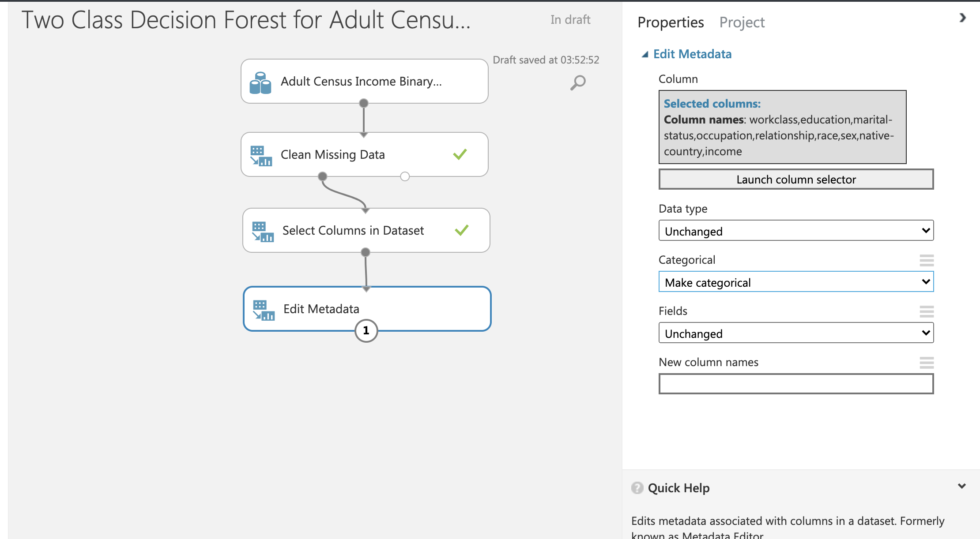Click the collapse chevron at panel top right
This screenshot has height=539, width=980.
pyautogui.click(x=962, y=19)
